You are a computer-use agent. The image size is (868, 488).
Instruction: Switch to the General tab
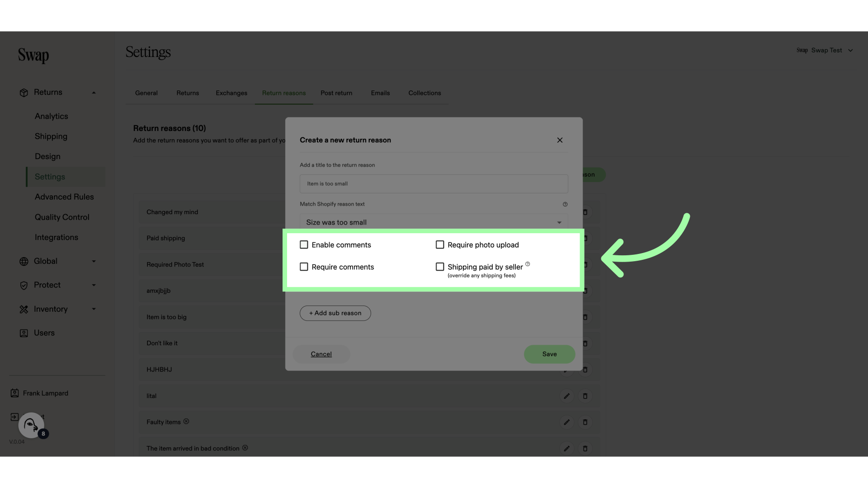146,93
